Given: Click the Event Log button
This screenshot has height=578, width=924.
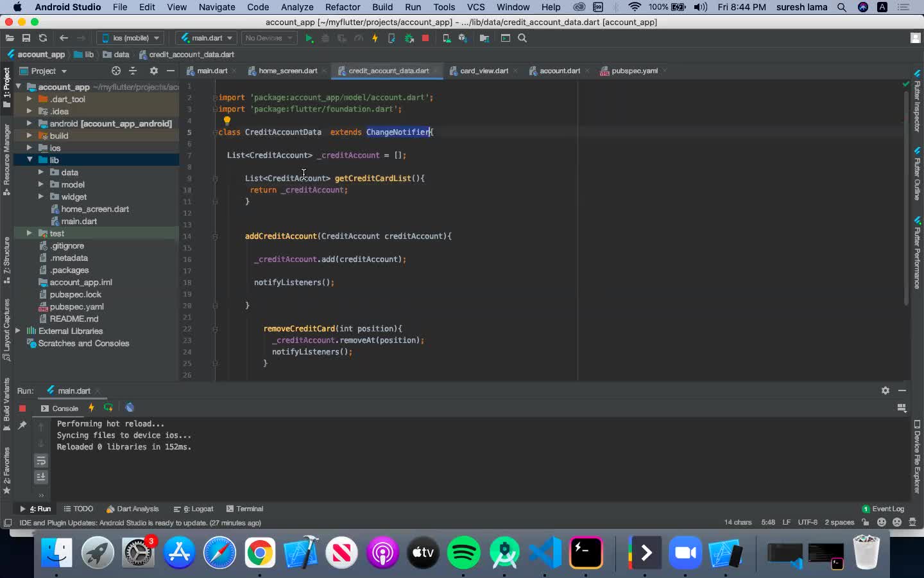Looking at the screenshot, I should point(883,509).
